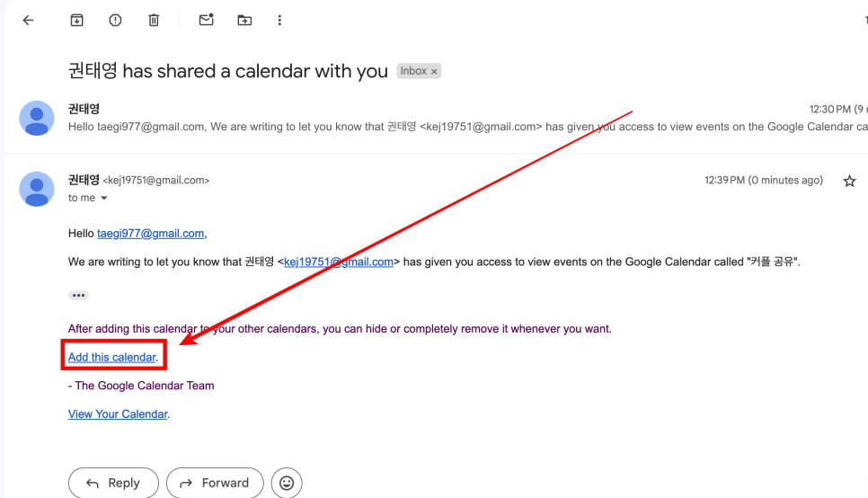The height and width of the screenshot is (498, 868).
Task: Remove the Inbox label with the x
Action: 435,71
